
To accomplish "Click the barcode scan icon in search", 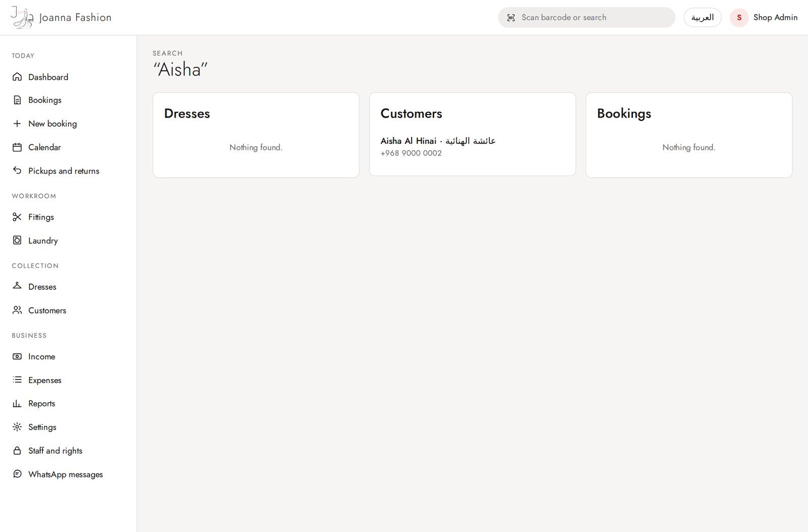I will 511,18.
